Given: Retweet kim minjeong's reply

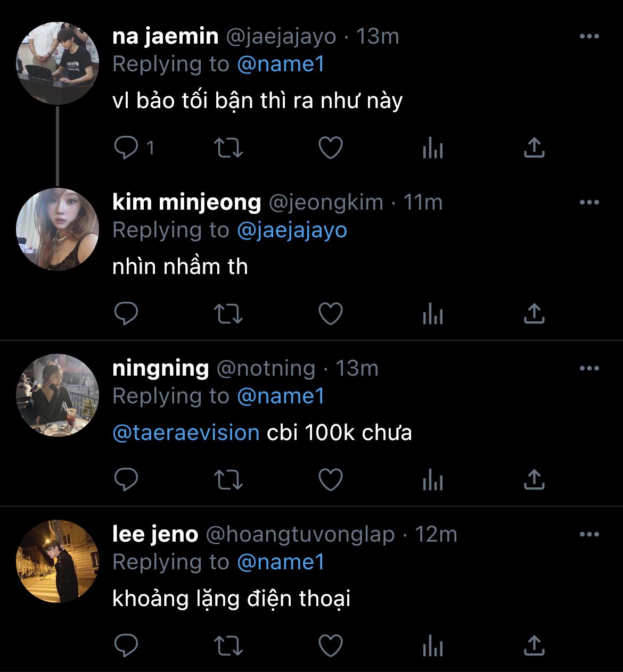Looking at the screenshot, I should point(228,314).
